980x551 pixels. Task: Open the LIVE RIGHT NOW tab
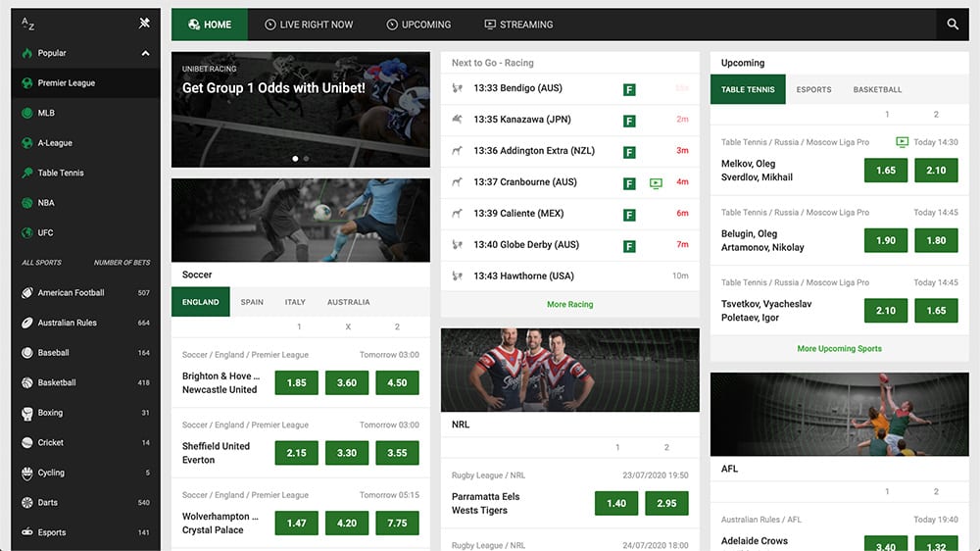[x=309, y=25]
